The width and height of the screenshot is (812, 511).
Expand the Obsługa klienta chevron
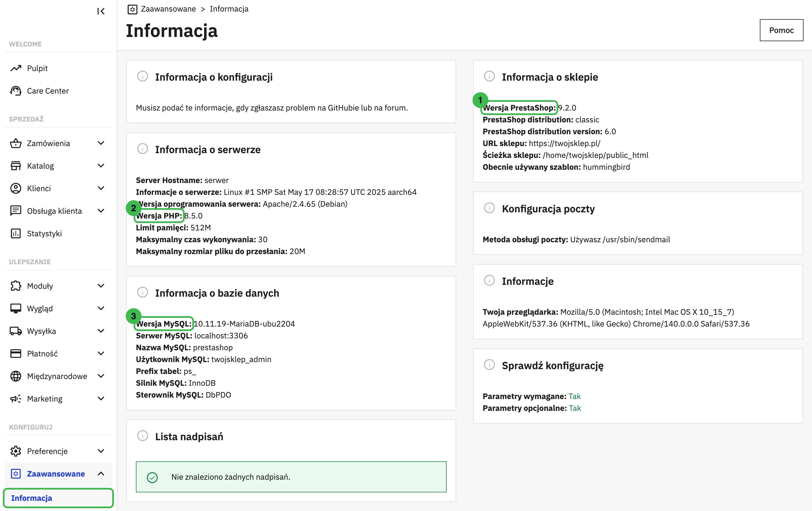point(101,211)
